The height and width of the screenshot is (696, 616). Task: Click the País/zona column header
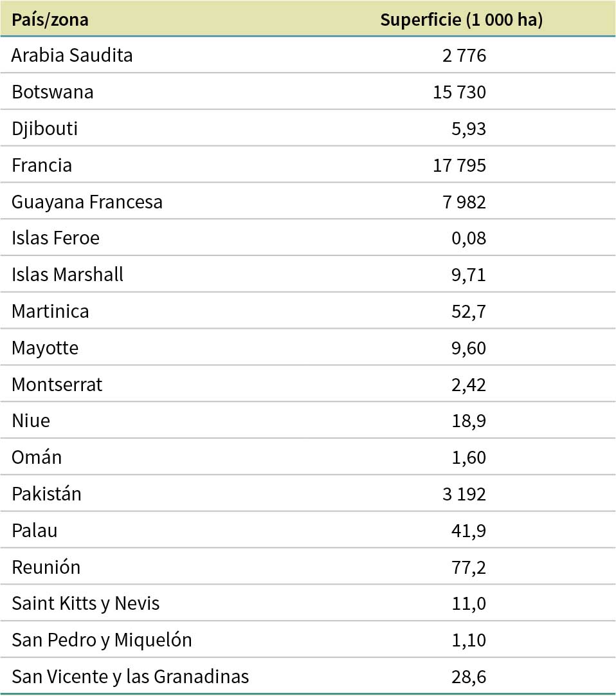[50, 19]
